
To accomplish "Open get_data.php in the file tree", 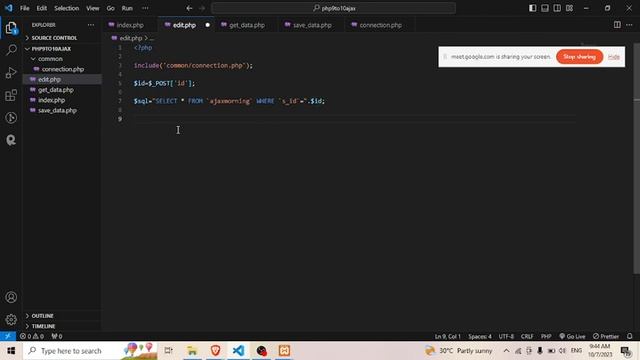I will [56, 90].
